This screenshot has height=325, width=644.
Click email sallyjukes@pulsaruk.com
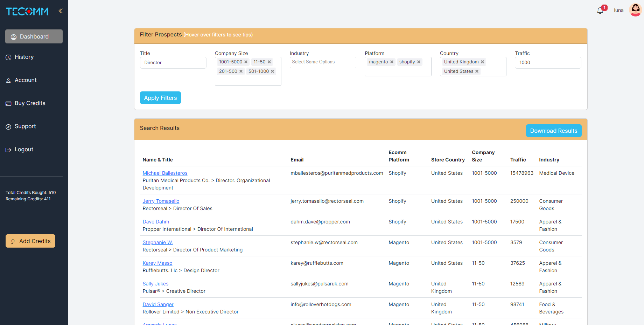320,284
